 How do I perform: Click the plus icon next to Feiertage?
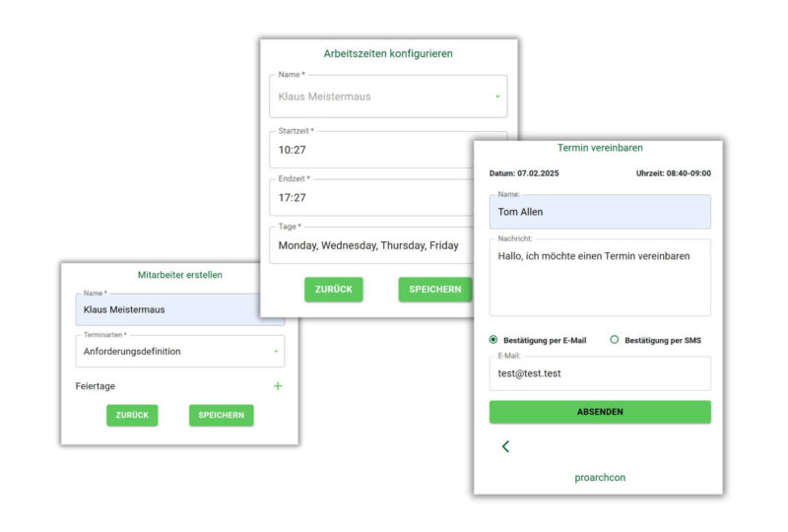coord(278,386)
